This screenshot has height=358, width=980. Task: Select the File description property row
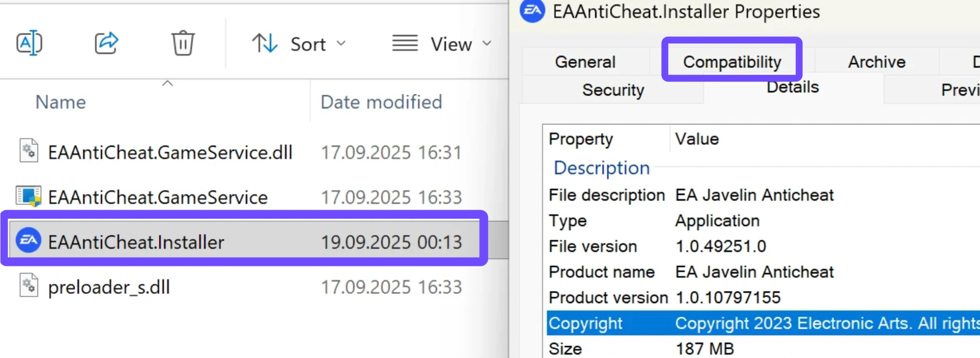click(x=763, y=195)
